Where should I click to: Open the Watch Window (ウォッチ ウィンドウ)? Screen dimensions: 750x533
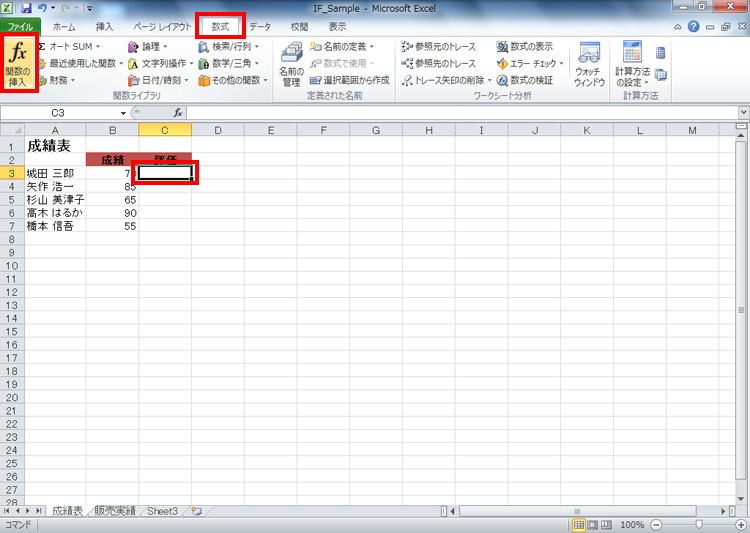(589, 64)
